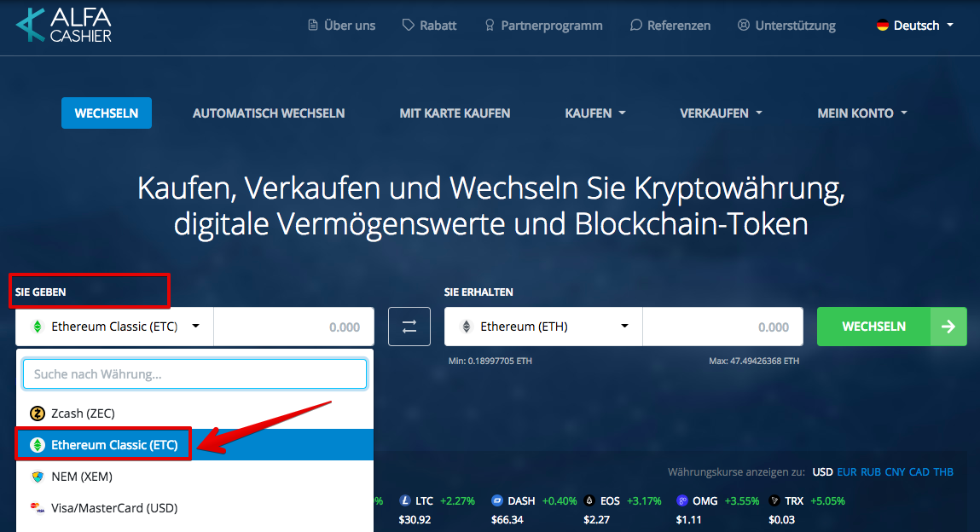Choose Visa/MasterCard (USD) from the currency list
Screen dimensions: 980x532
point(195,507)
